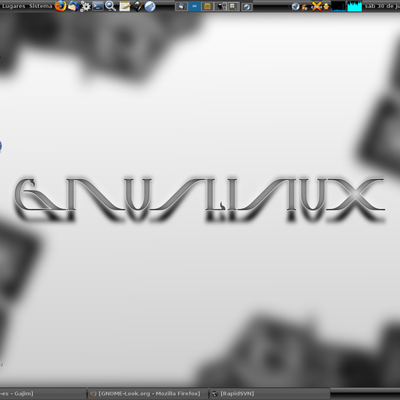Open the Sistema menu in top panel

click(40, 6)
